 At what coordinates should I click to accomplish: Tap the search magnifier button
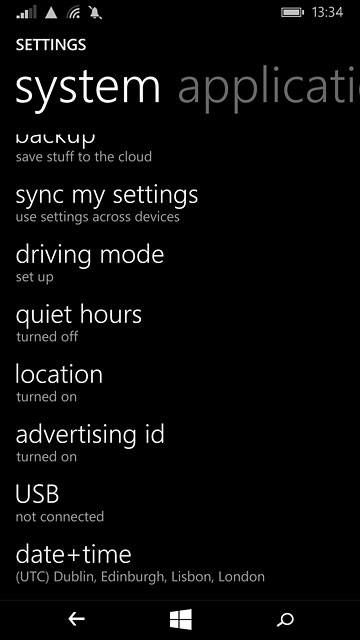tap(285, 619)
